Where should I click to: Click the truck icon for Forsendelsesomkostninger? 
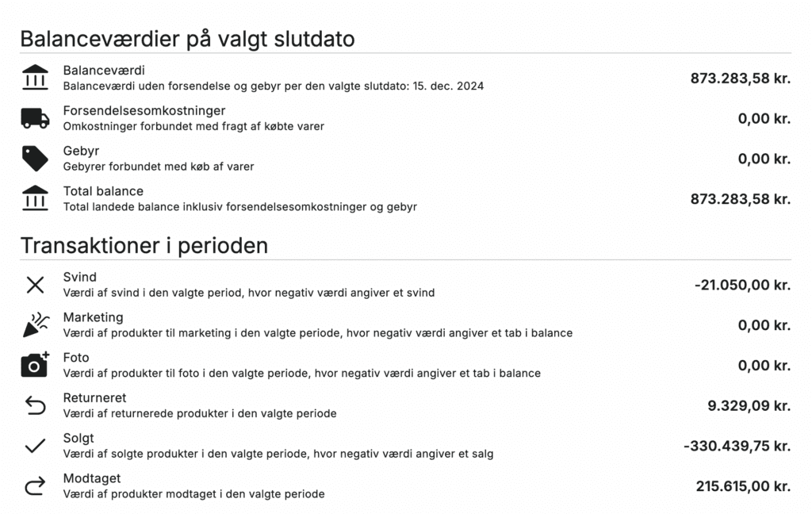click(35, 118)
